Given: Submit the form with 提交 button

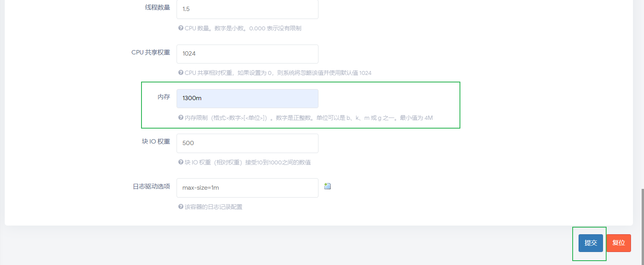Looking at the screenshot, I should pyautogui.click(x=590, y=243).
